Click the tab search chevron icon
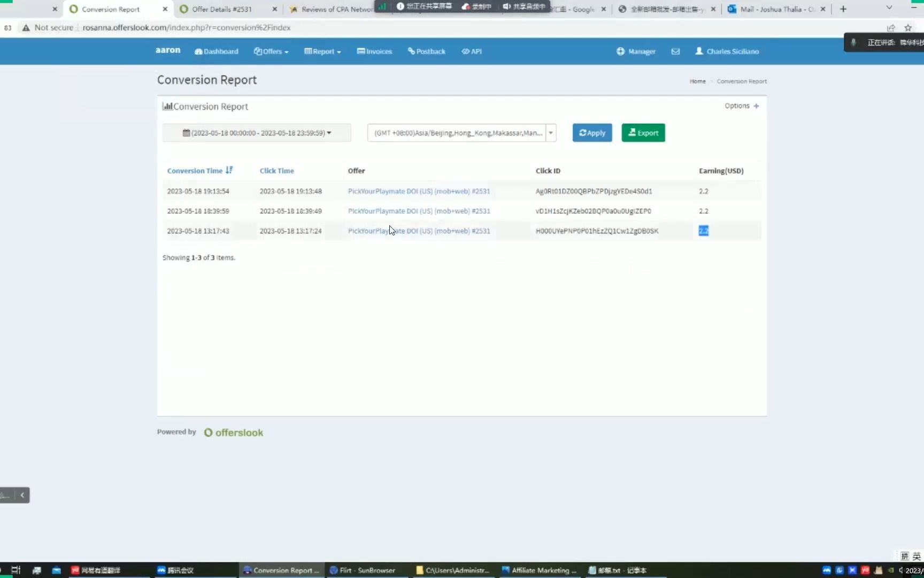 pyautogui.click(x=889, y=8)
